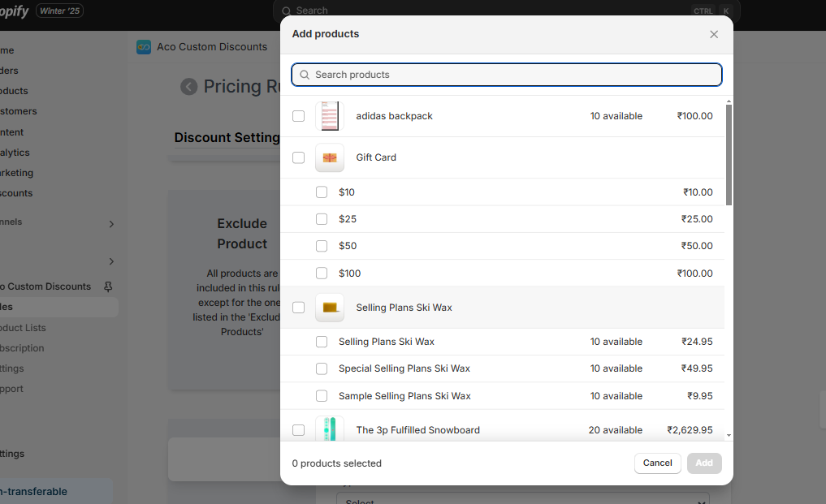This screenshot has height=504, width=826.
Task: Click the magnifier icon in Search products
Action: [305, 75]
